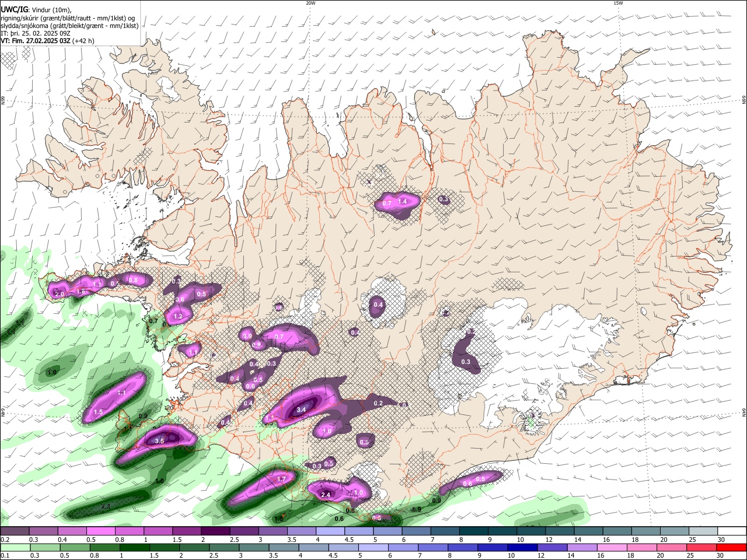Click the '1.4' snowfall value on the map
The width and height of the screenshot is (747, 560).
402,202
